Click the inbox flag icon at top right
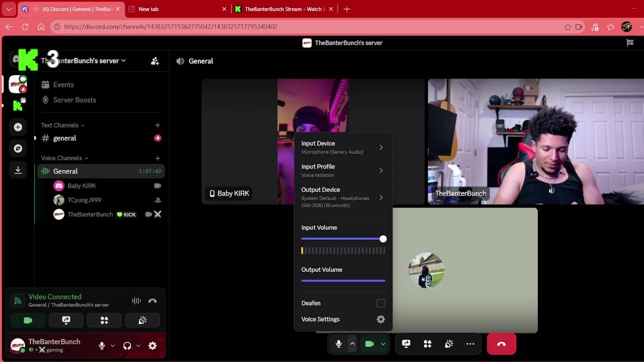Viewport: 644px width, 362px height. click(x=630, y=43)
